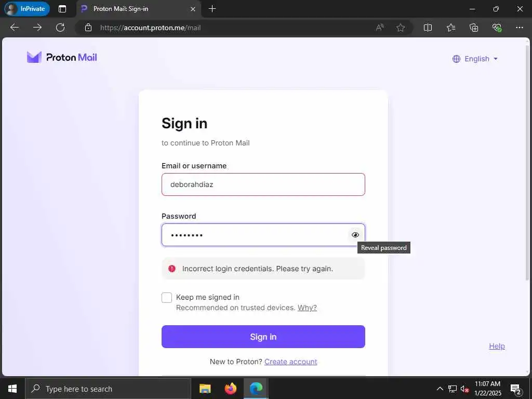Viewport: 532px width, 399px height.
Task: Click the Edge taskbar icon
Action: 256,389
